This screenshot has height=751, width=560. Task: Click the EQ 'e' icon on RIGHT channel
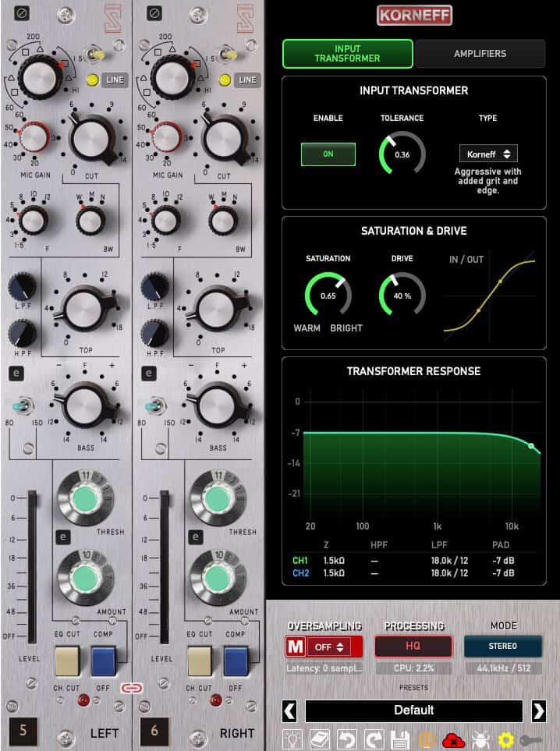point(149,373)
